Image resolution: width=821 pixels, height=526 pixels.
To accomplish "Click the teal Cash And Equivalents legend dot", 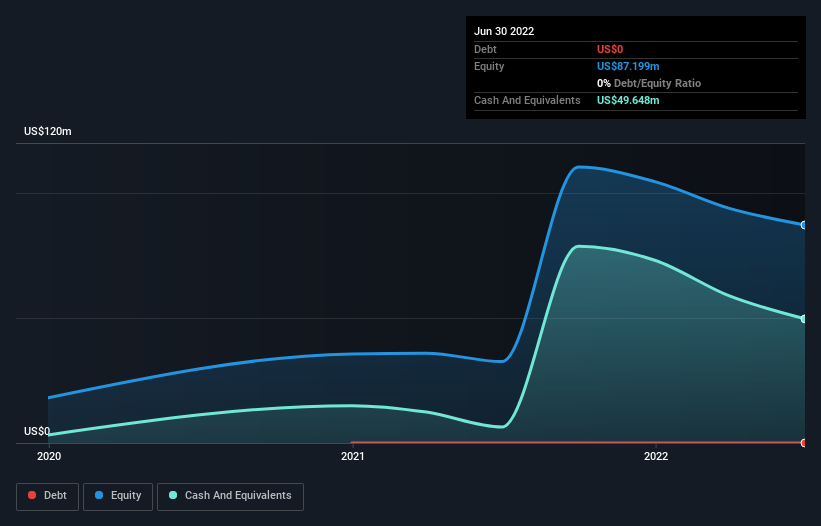I will click(x=173, y=495).
